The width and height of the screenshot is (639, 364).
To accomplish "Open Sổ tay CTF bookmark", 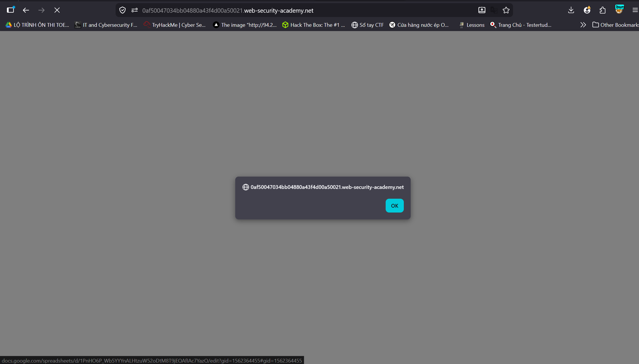I will [x=368, y=25].
